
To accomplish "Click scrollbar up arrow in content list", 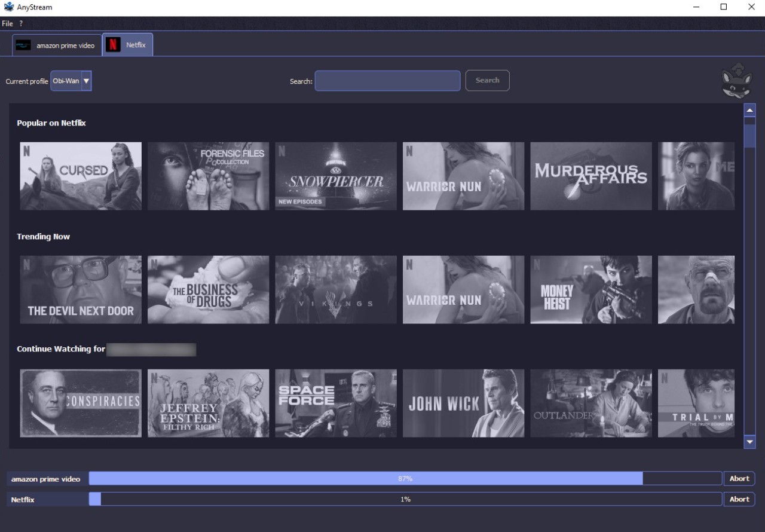I will tap(749, 111).
